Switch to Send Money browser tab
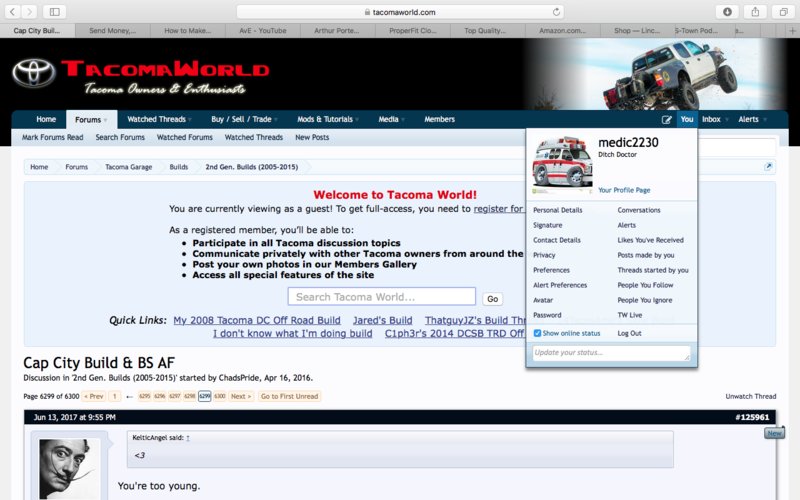This screenshot has width=800, height=500. pyautogui.click(x=113, y=31)
